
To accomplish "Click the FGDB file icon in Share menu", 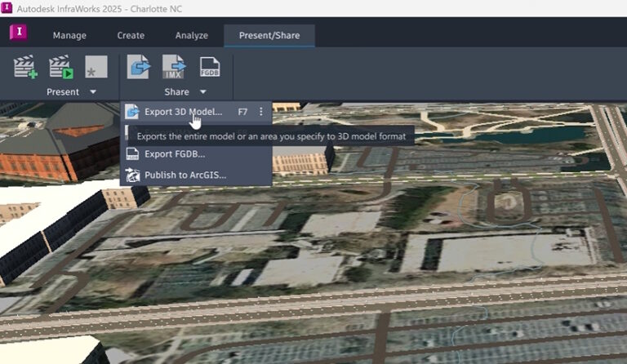I will 132,153.
